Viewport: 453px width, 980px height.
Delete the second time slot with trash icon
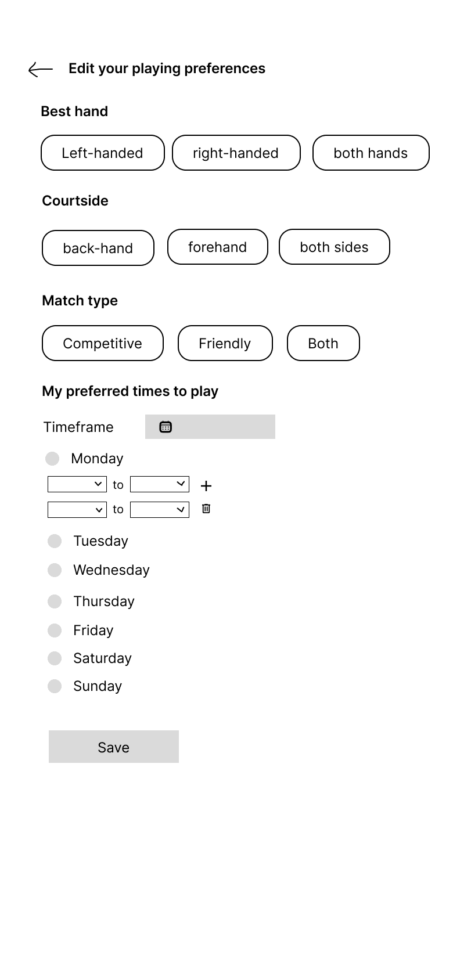206,509
